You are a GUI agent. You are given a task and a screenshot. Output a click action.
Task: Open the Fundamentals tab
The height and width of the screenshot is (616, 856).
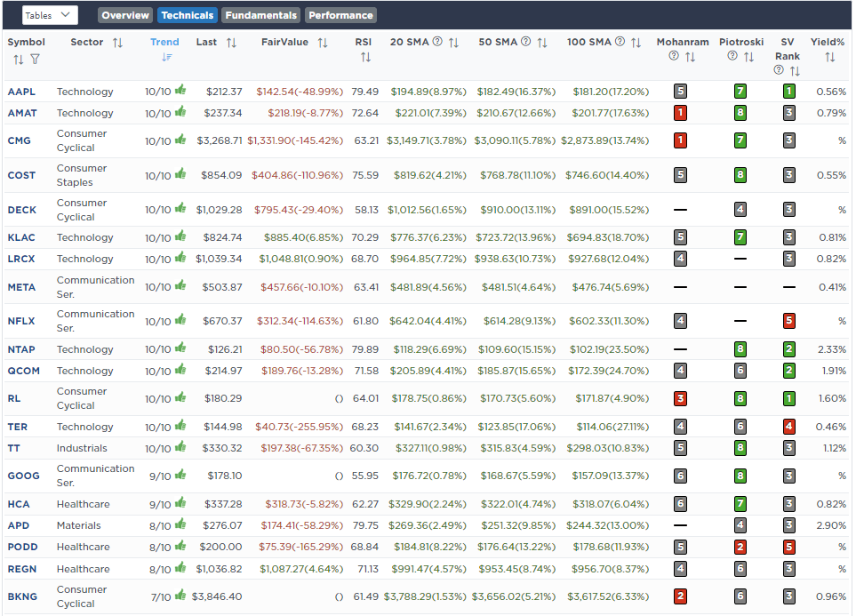[x=261, y=15]
